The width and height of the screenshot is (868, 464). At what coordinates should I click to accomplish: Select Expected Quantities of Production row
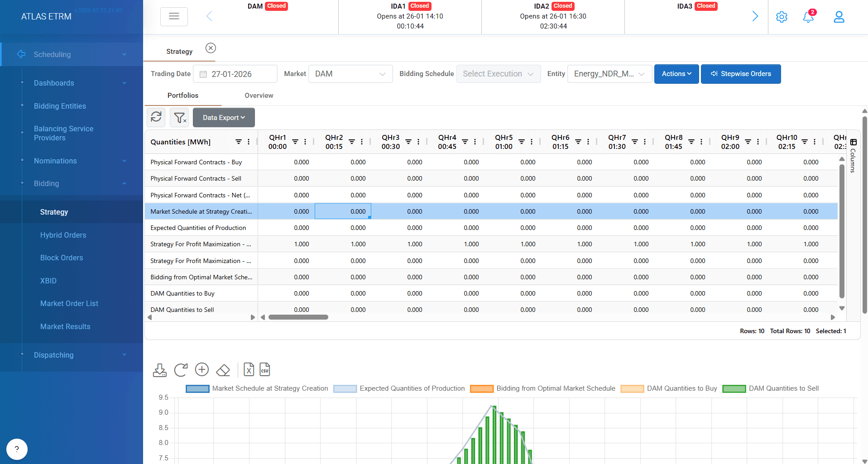491,228
